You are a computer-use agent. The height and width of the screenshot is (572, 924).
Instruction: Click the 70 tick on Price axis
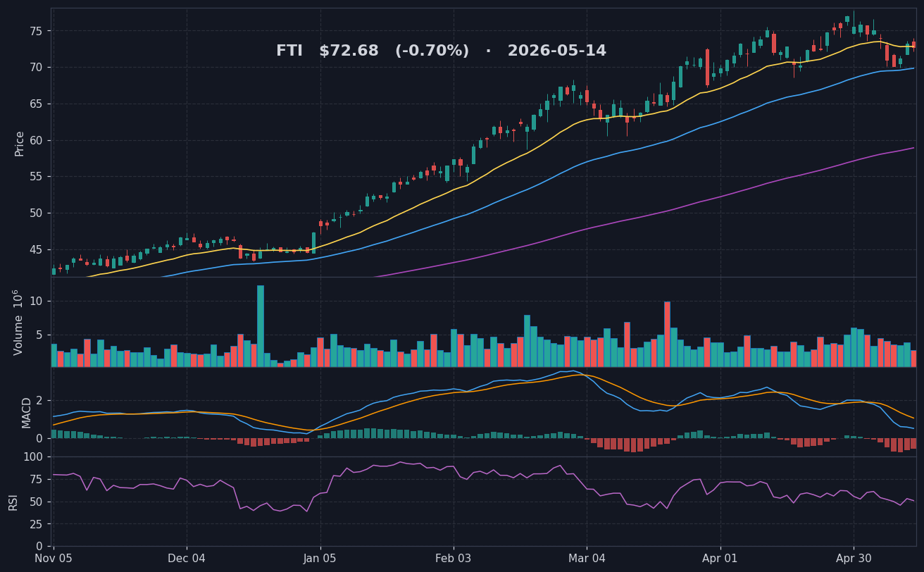37,68
